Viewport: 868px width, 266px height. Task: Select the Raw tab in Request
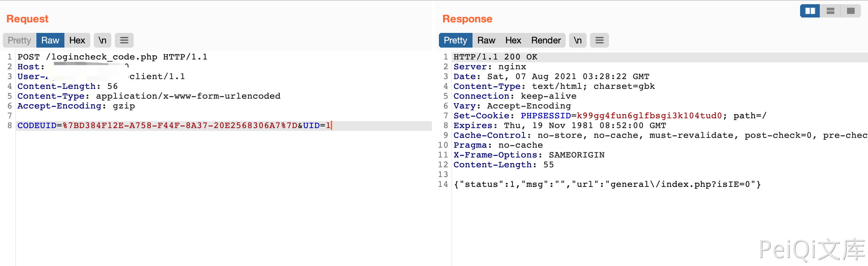50,40
